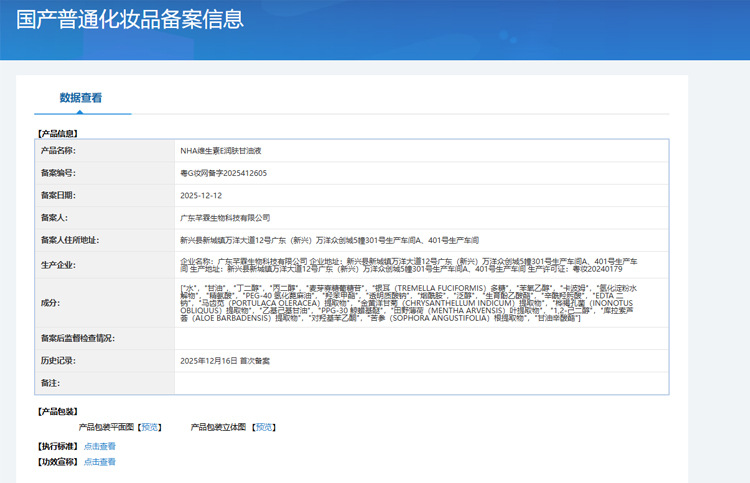Image resolution: width=750 pixels, height=483 pixels.
Task: Click the 生产企业 details text
Action: tap(408, 265)
